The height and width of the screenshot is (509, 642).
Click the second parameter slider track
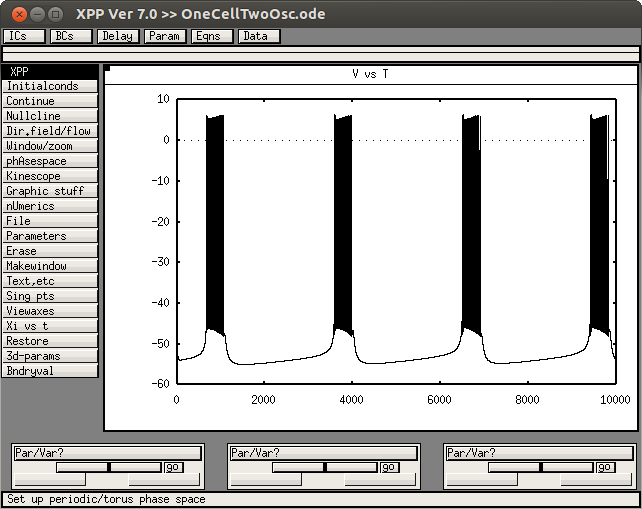tap(325, 467)
